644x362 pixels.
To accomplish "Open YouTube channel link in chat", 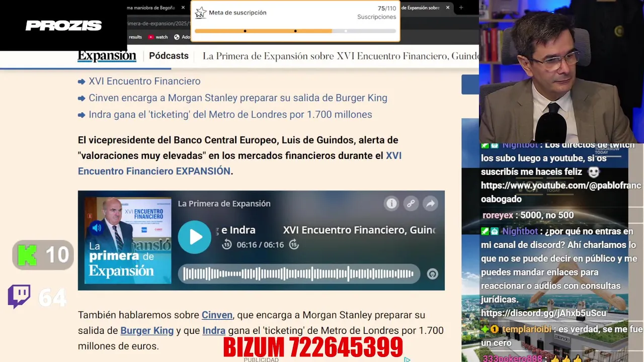I will pyautogui.click(x=560, y=192).
